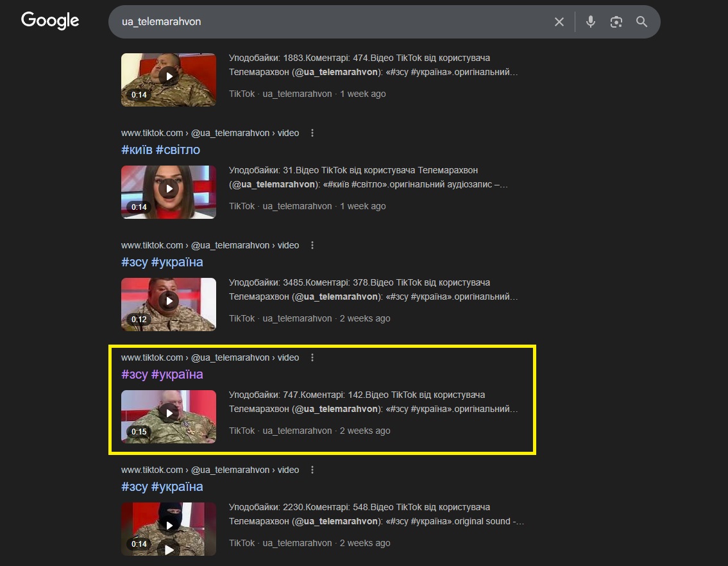This screenshot has width=728, height=566.
Task: Open options menu for #київ #світло result
Action: coord(312,133)
